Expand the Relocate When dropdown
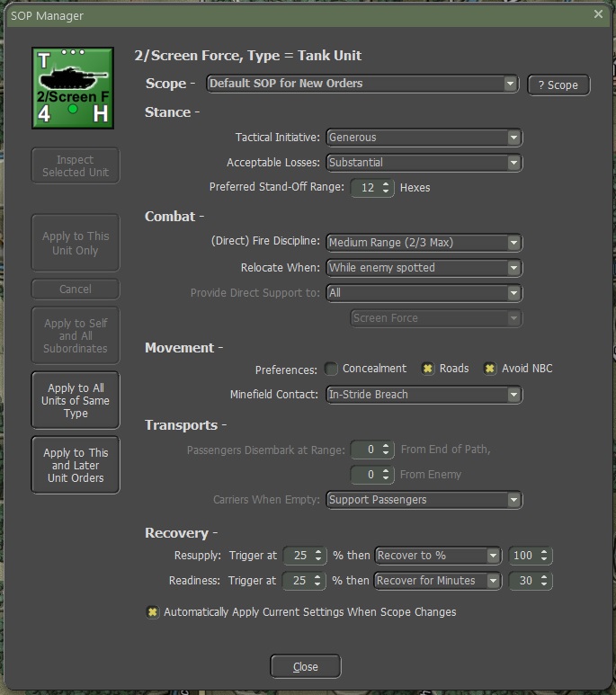 coord(424,268)
